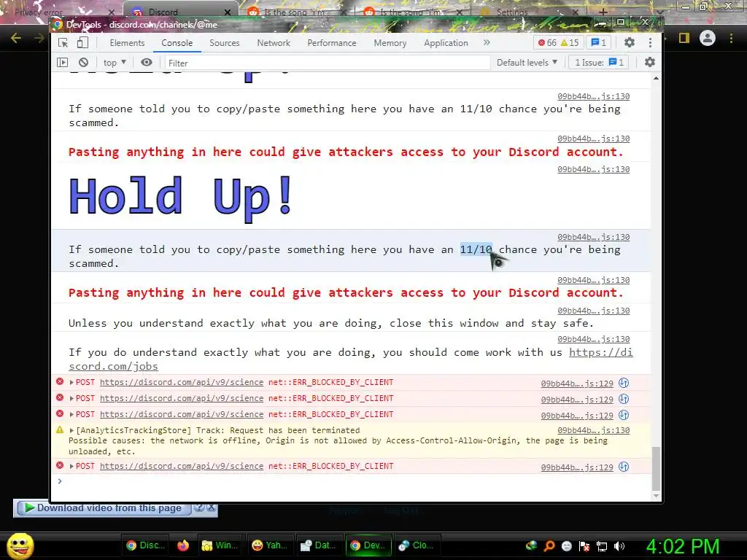747x560 pixels.
Task: Clear the console with the ban icon
Action: 83,63
